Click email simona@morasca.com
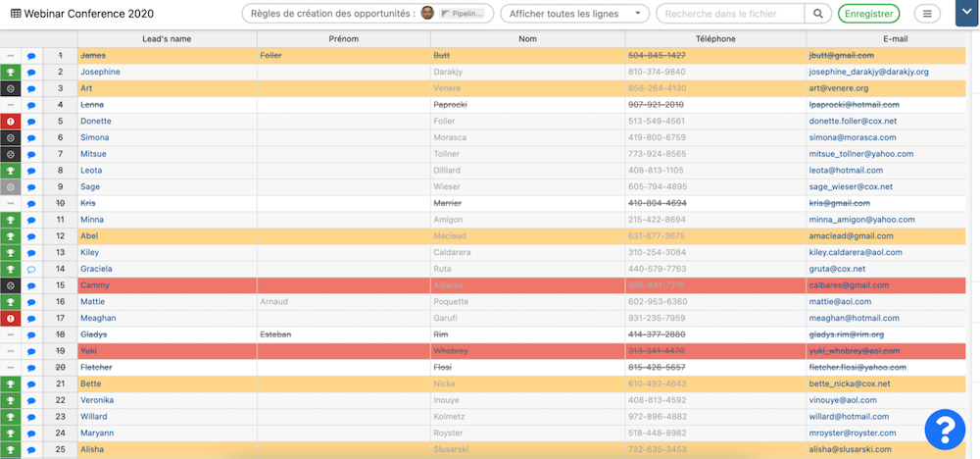This screenshot has height=459, width=980. [x=853, y=137]
